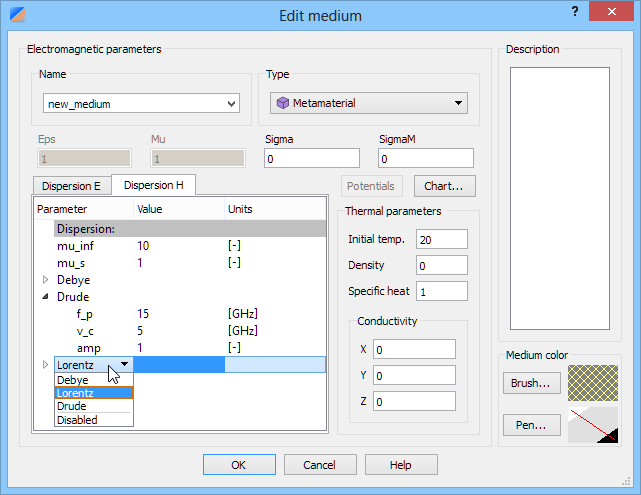Open the Name combo box arrow
Viewport: 641px width, 495px height.
click(231, 104)
